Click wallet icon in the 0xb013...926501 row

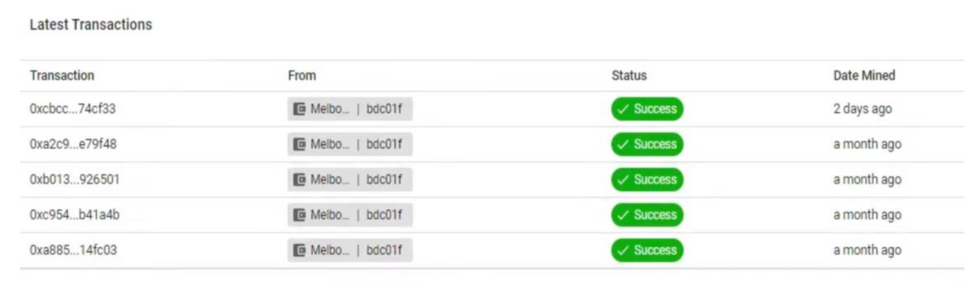click(x=300, y=180)
